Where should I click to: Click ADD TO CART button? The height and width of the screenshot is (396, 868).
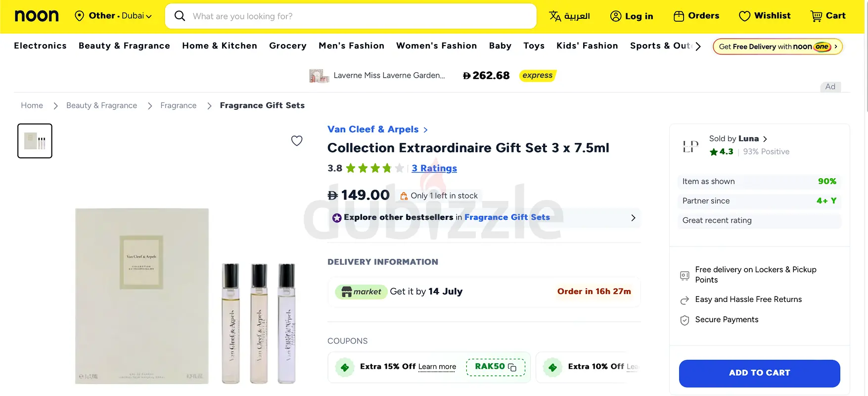[759, 373]
